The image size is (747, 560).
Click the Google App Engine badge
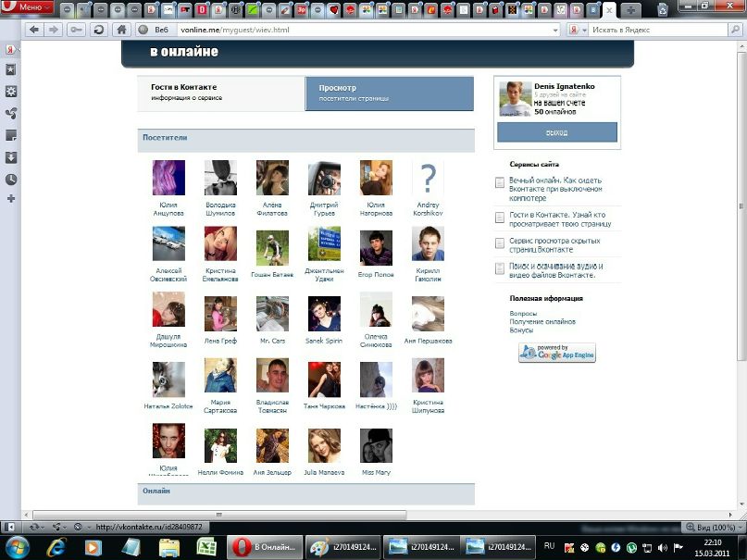pos(557,353)
